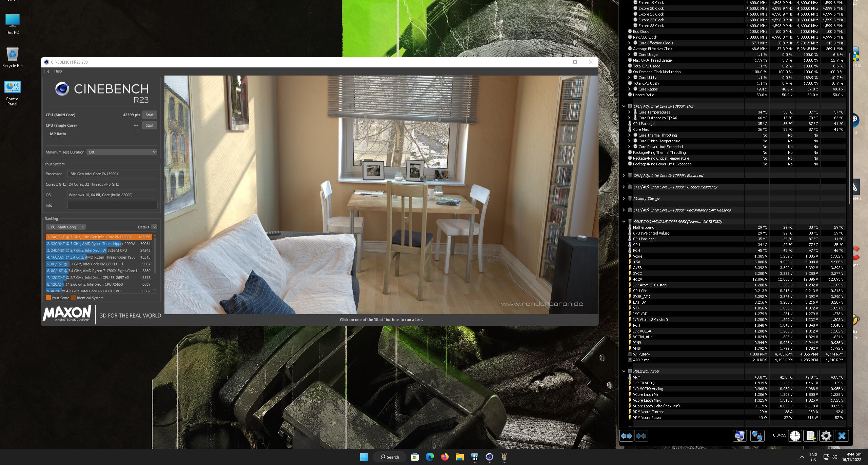Click the Info input field
868x465 pixels.
point(112,205)
